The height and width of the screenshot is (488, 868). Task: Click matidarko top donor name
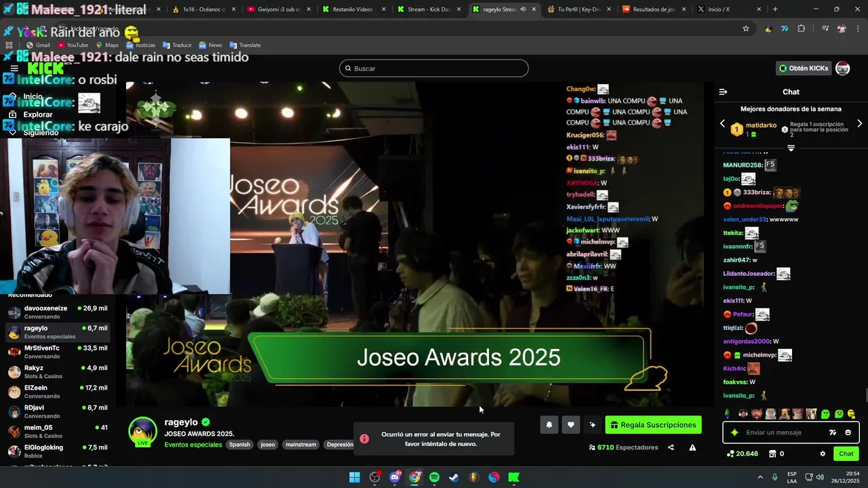pyautogui.click(x=761, y=125)
